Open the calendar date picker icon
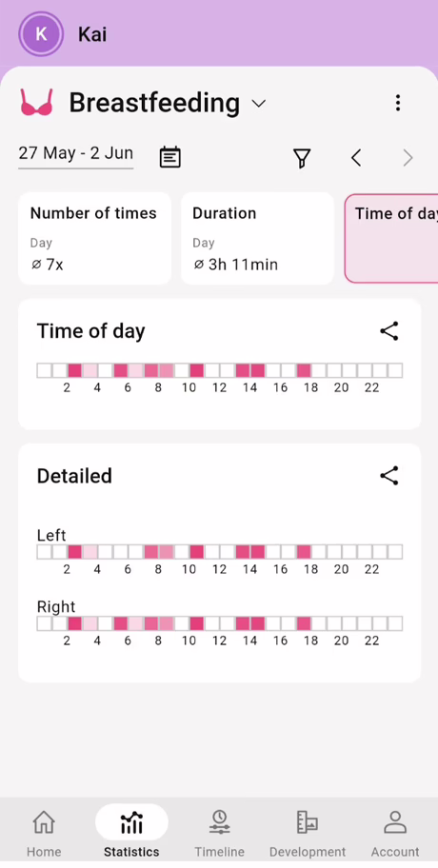The width and height of the screenshot is (438, 868). pyautogui.click(x=170, y=158)
